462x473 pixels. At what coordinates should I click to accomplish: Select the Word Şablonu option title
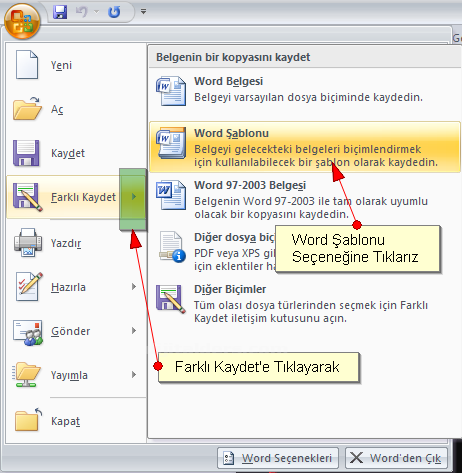[231, 133]
